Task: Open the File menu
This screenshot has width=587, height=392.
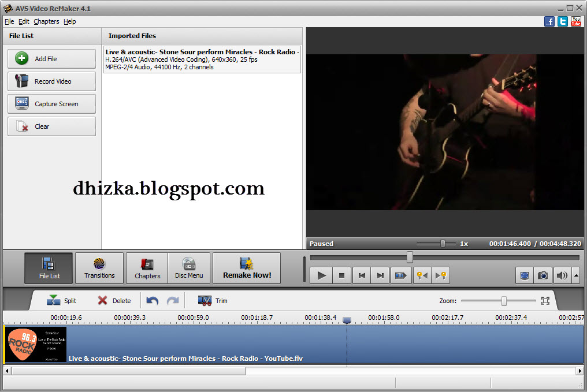Action: click(9, 21)
